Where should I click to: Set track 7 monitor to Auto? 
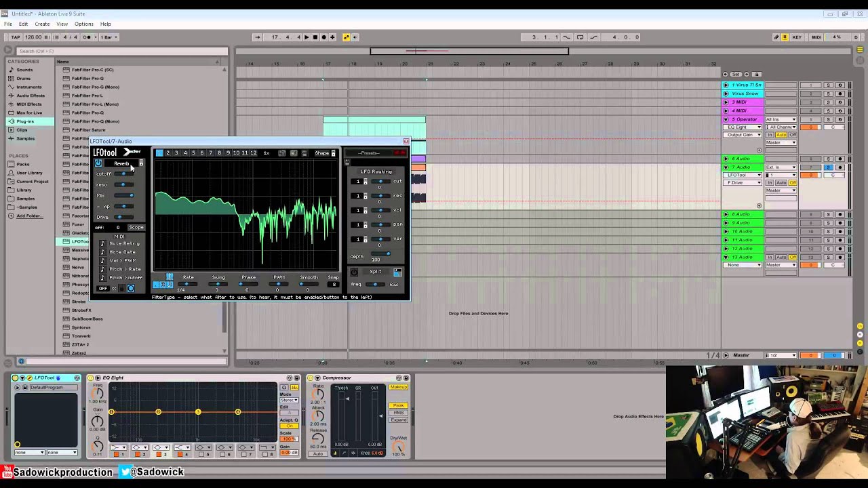click(x=781, y=183)
